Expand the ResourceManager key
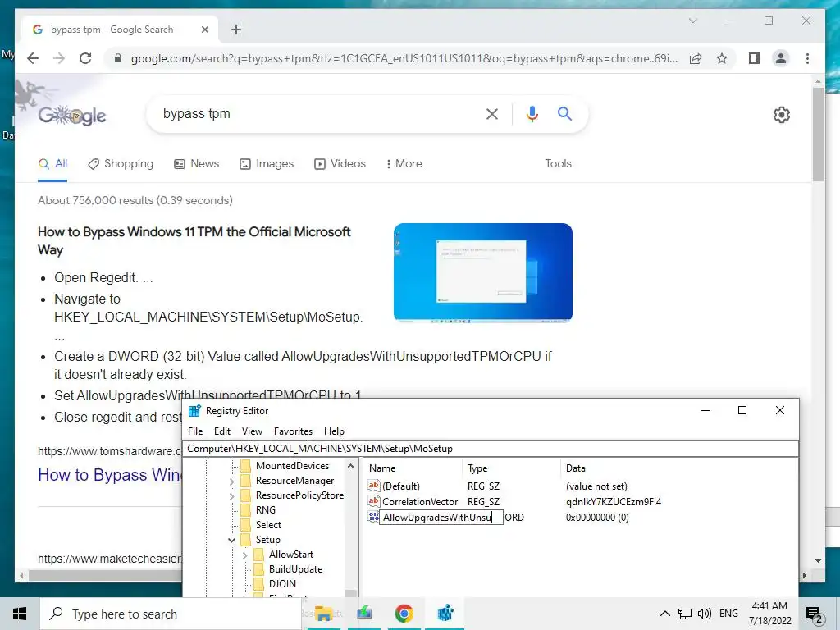Image resolution: width=840 pixels, height=630 pixels. tap(231, 482)
